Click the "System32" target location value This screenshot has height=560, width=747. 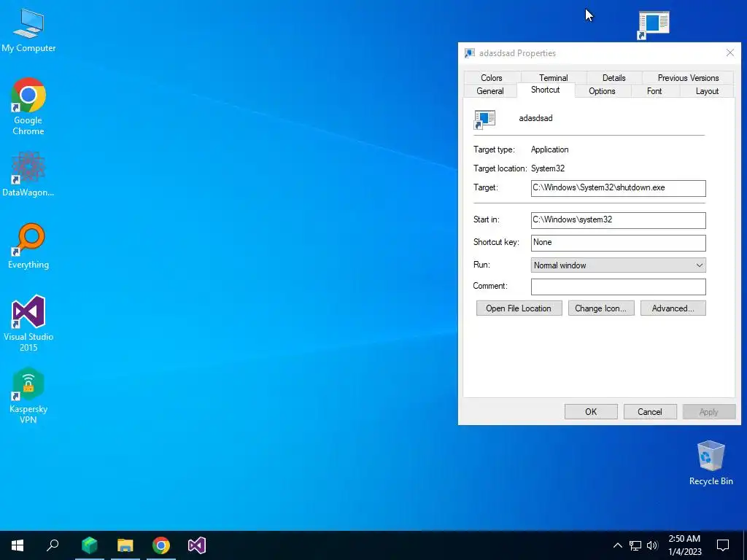coord(548,168)
